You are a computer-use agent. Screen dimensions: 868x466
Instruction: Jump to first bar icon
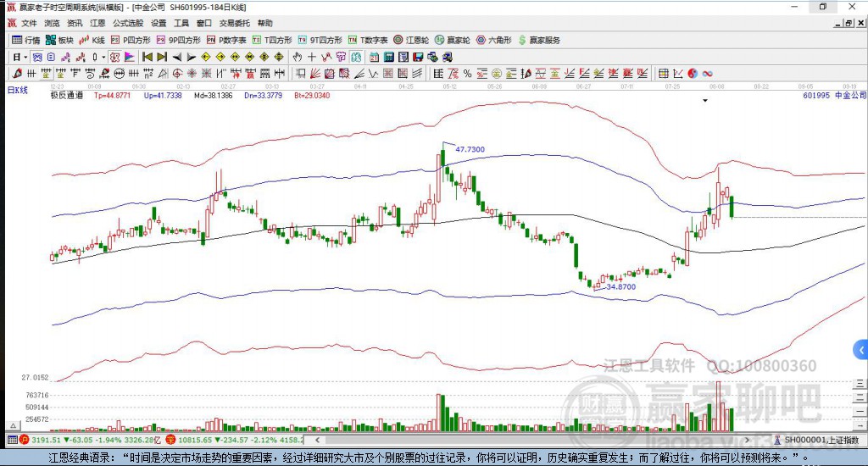(147, 57)
